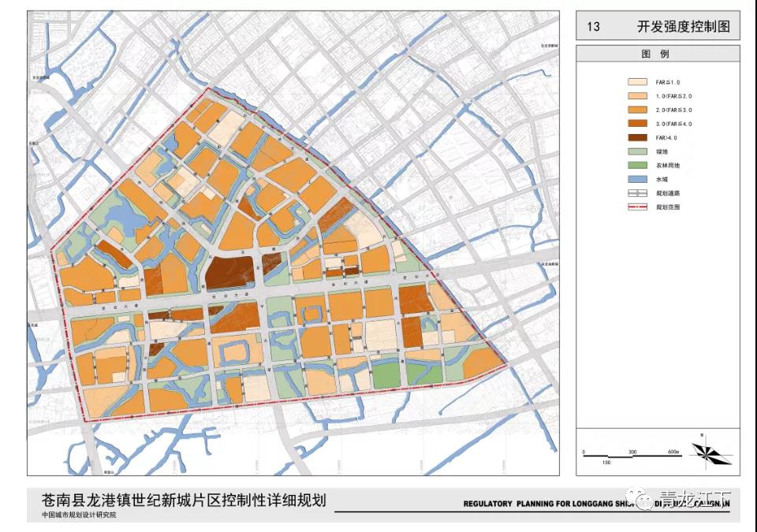Click the north arrow compass symbol

(705, 451)
